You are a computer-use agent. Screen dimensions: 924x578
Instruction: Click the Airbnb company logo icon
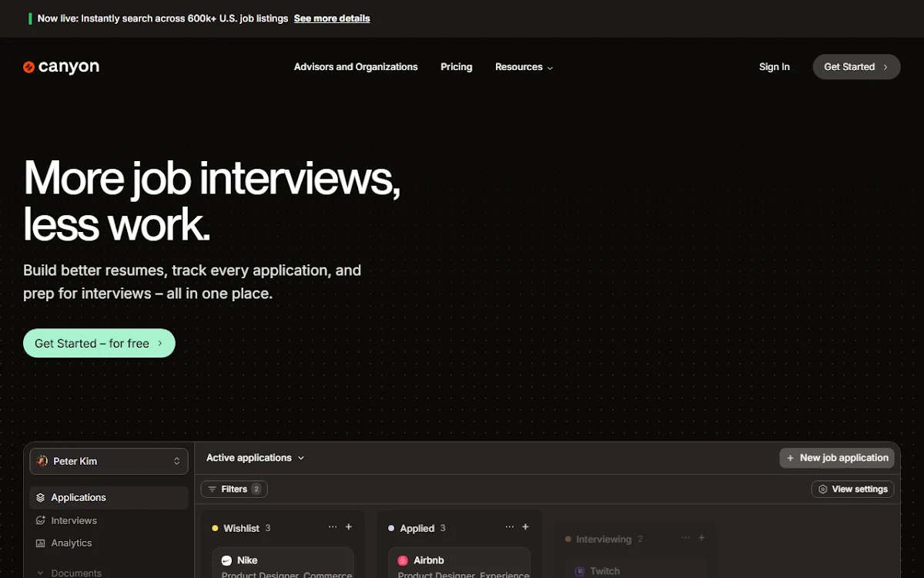click(403, 560)
